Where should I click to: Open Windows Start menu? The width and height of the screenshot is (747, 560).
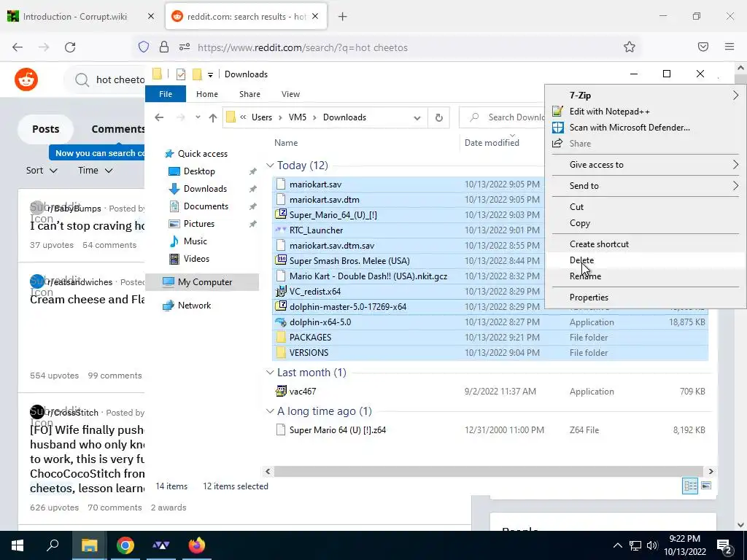pyautogui.click(x=18, y=545)
